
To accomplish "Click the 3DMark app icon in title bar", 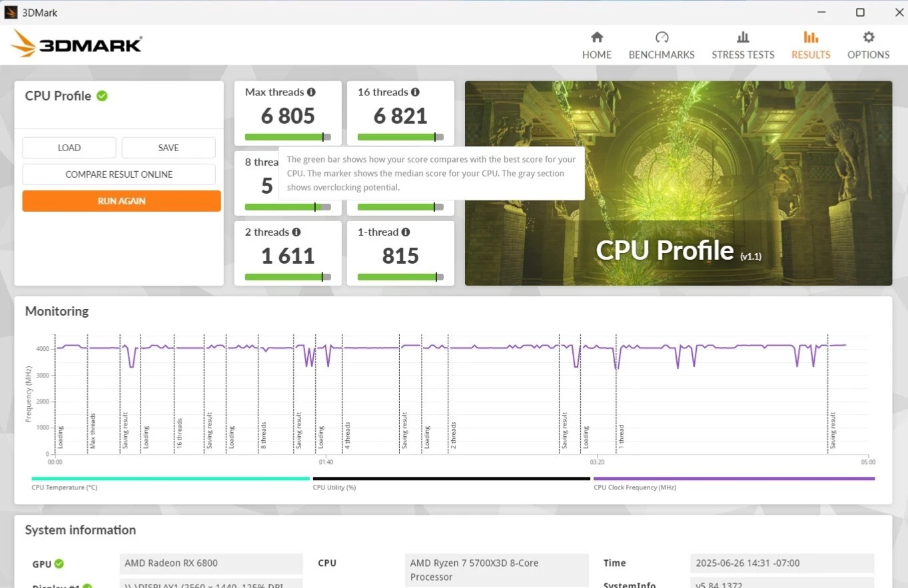I will point(11,12).
